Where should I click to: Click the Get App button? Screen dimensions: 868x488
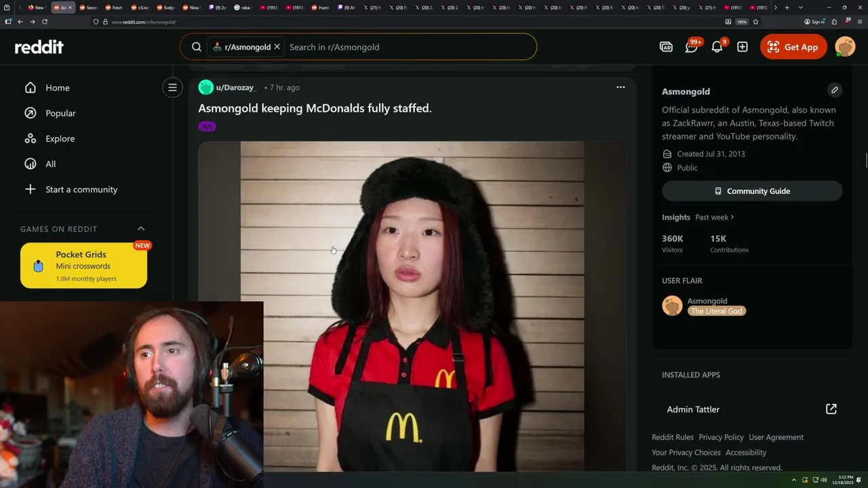pos(793,47)
